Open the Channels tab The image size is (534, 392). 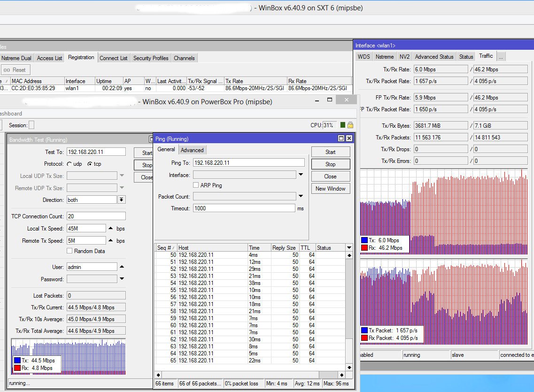[184, 58]
